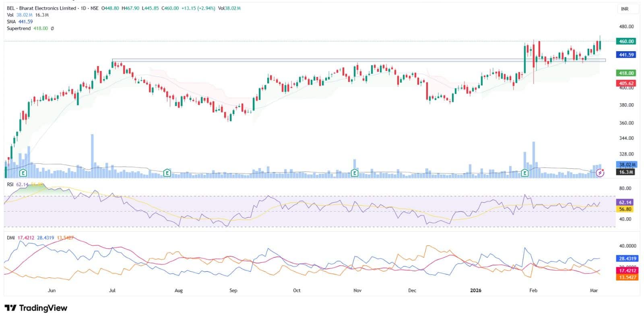Viewport: 644px width, 320px height.
Task: Select the SMA indicator legend
Action: [20, 22]
